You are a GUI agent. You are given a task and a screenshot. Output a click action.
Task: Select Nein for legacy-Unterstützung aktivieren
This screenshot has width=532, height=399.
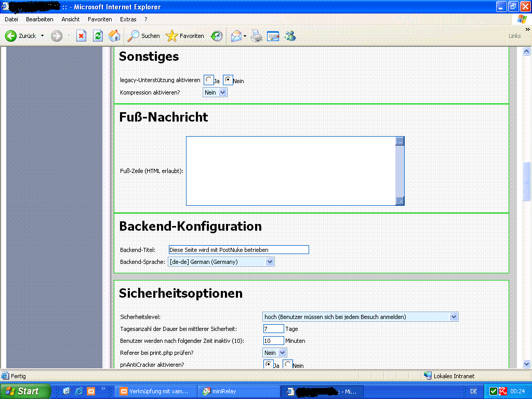[228, 80]
